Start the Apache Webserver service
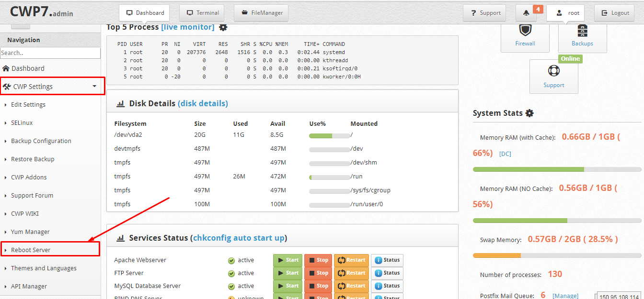Viewport: 644px width, 299px height. (x=287, y=260)
